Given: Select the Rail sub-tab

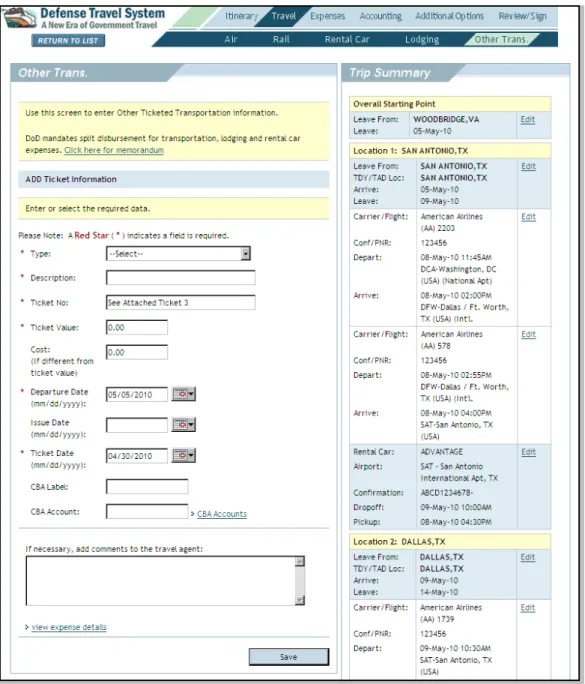Looking at the screenshot, I should (281, 40).
